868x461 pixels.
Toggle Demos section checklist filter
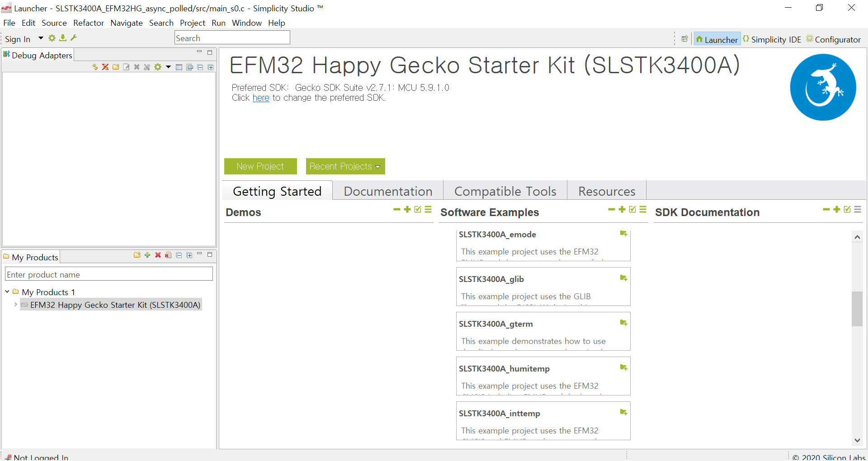click(418, 209)
